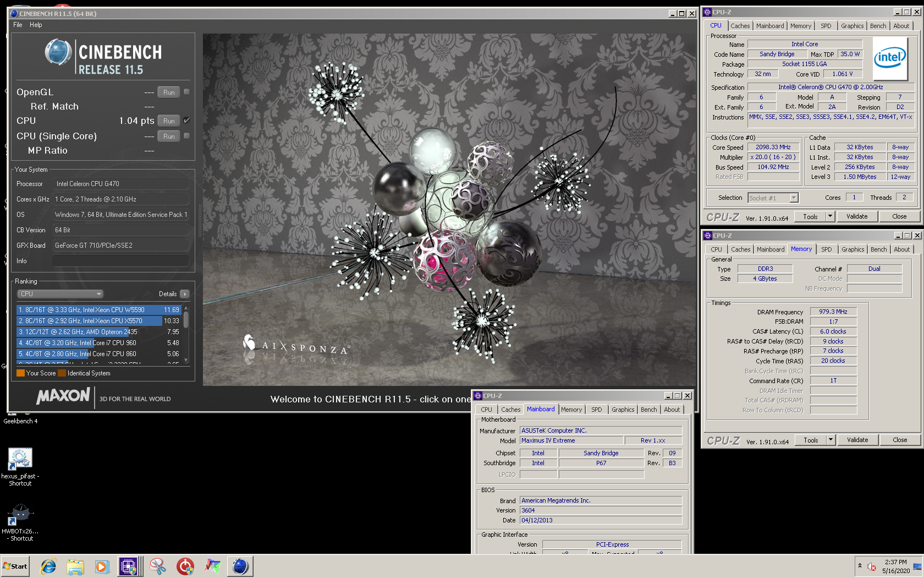Switch to Caches tab in top CPU-Z window

[x=740, y=26]
